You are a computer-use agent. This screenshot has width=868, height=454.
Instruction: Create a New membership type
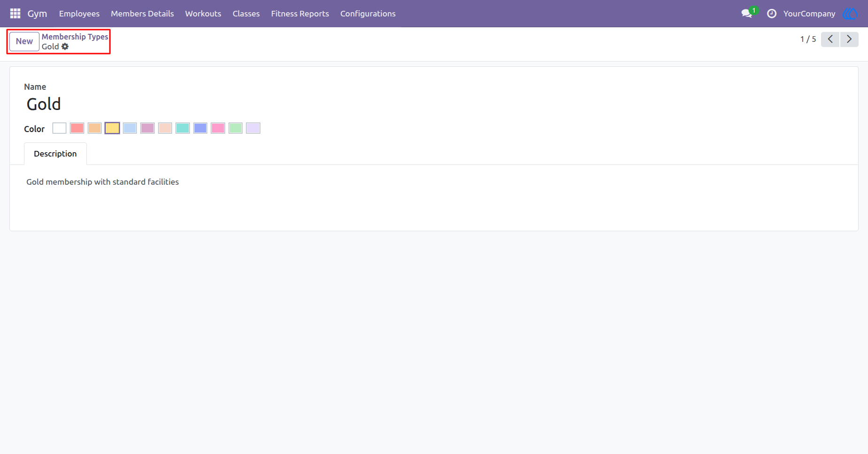(24, 41)
